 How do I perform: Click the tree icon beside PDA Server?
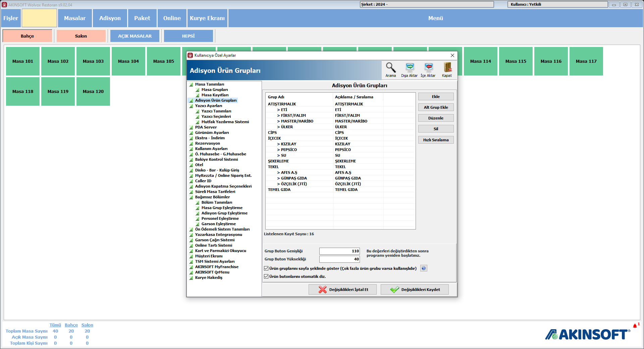[x=191, y=128]
